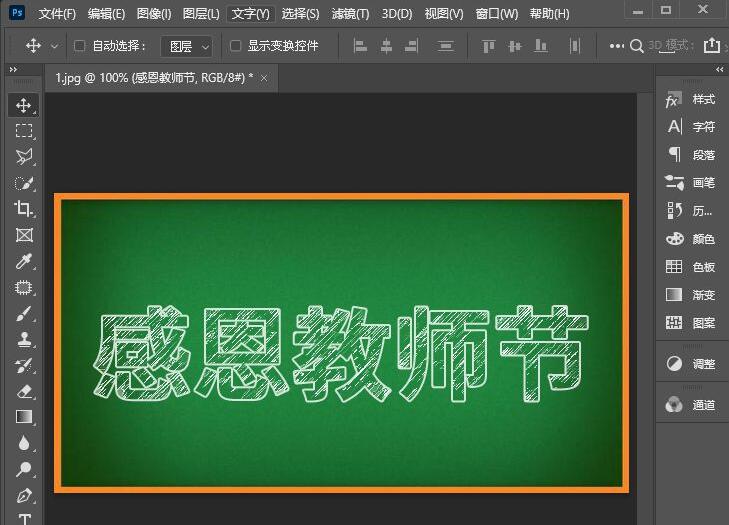Image resolution: width=729 pixels, height=525 pixels.
Task: Select the Type tool
Action: (x=24, y=519)
